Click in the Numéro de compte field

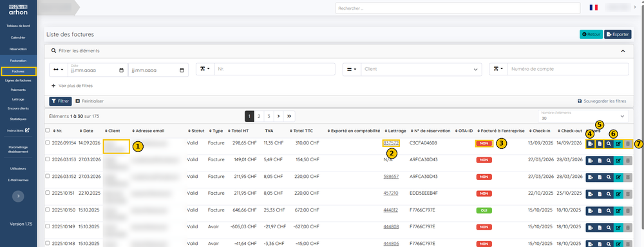tap(568, 70)
